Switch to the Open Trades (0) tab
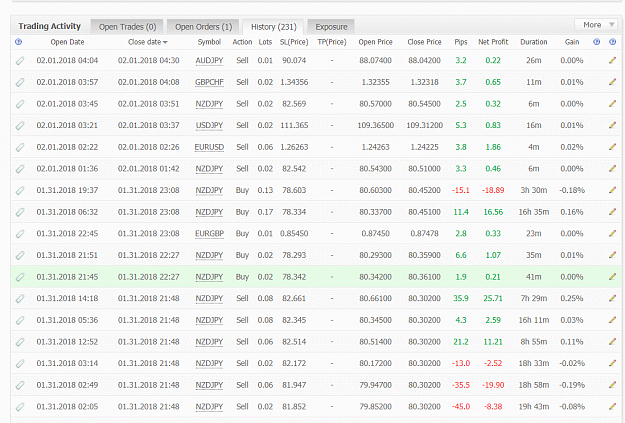 point(127,27)
